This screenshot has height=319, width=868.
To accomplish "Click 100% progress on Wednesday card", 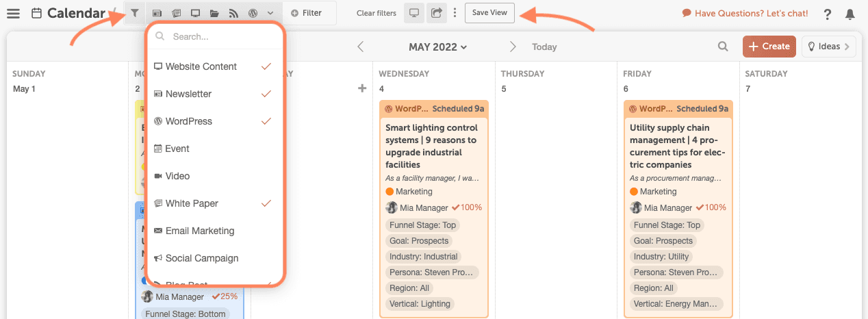I will [467, 207].
